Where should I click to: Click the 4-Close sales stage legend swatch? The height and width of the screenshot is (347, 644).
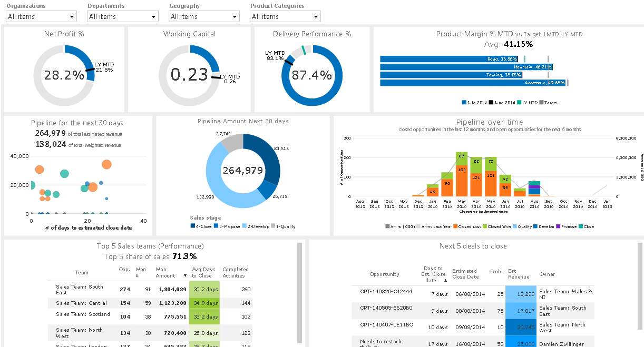(192, 226)
